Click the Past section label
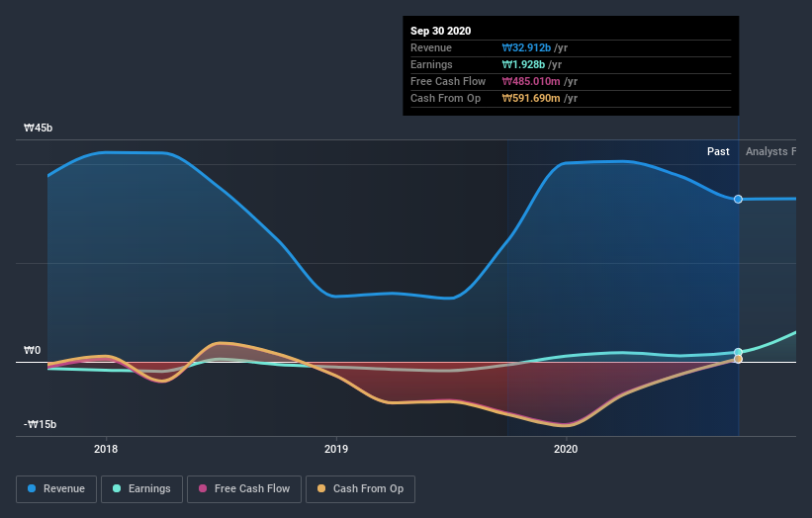Image resolution: width=812 pixels, height=518 pixels. (x=718, y=151)
